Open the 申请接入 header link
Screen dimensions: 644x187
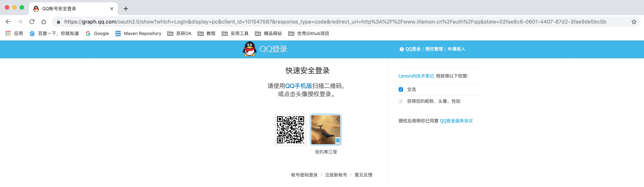[x=456, y=49]
